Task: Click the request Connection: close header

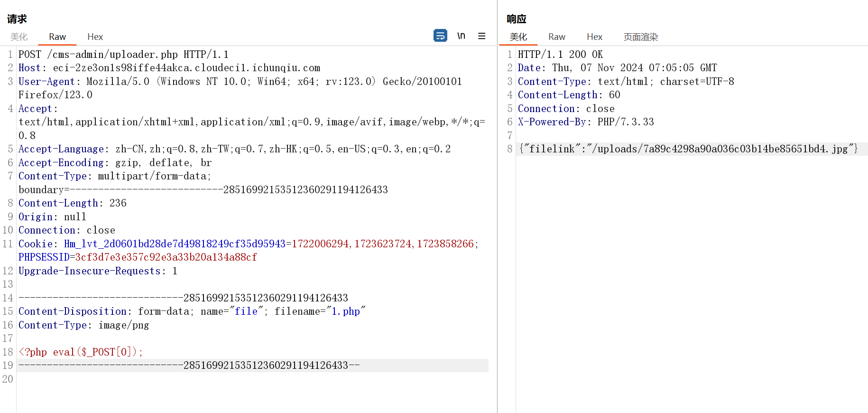Action: pyautogui.click(x=66, y=230)
